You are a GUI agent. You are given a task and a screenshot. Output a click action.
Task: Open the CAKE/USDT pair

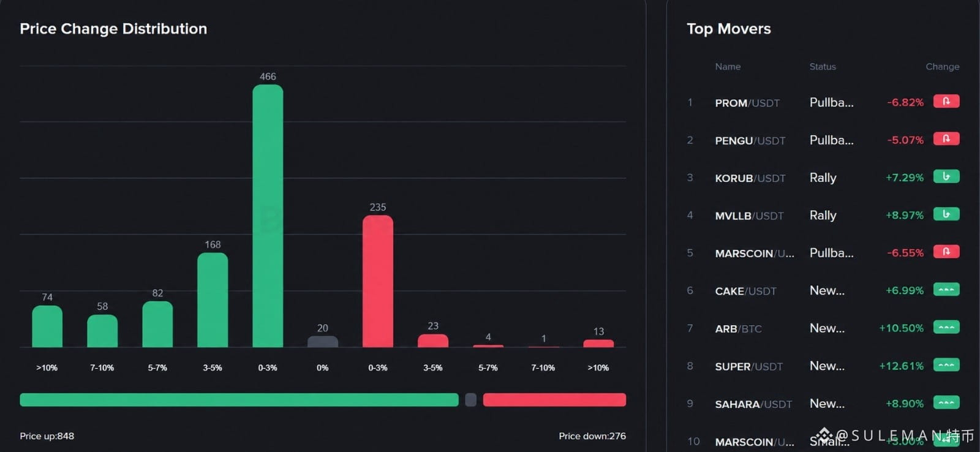tap(745, 291)
